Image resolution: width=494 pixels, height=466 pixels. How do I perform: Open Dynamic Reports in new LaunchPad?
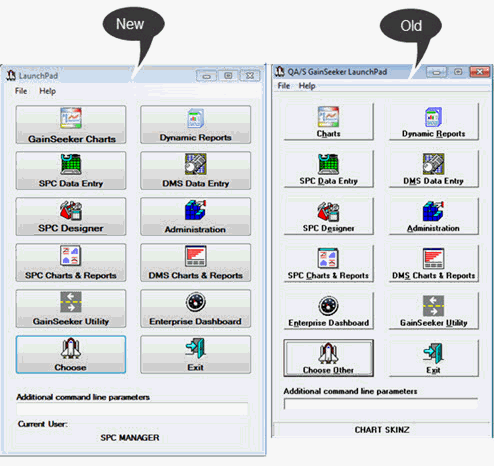click(195, 125)
